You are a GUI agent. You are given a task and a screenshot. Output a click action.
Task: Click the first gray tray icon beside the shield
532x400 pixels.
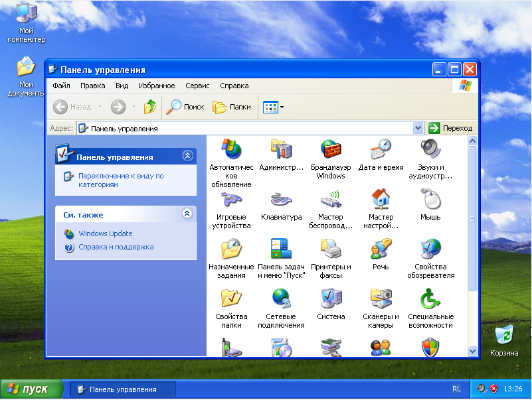pos(481,389)
